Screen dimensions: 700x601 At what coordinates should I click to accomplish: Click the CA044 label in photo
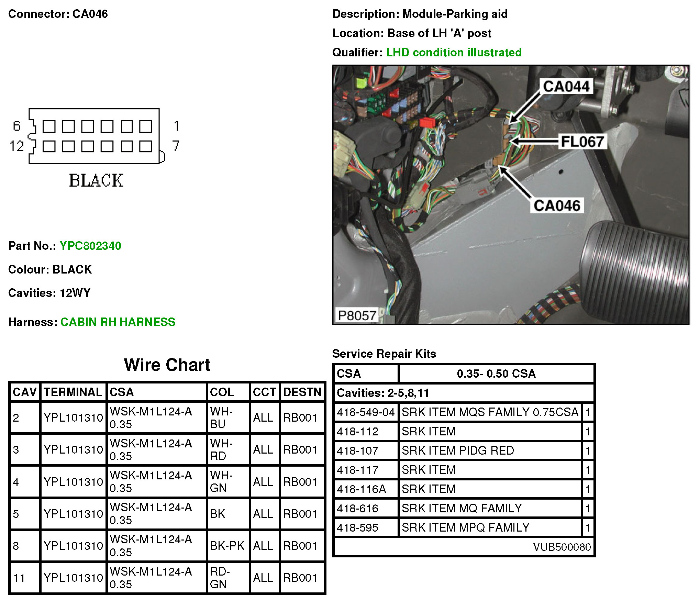(566, 86)
